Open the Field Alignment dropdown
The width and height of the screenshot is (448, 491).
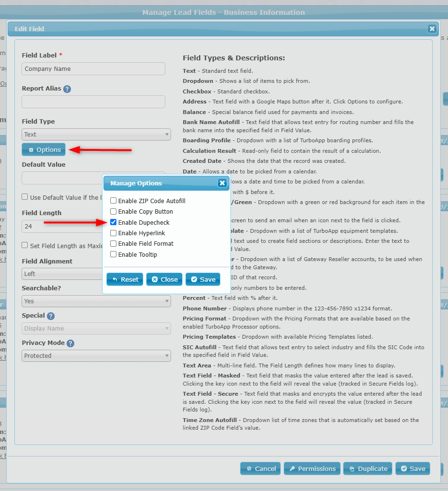coord(62,274)
